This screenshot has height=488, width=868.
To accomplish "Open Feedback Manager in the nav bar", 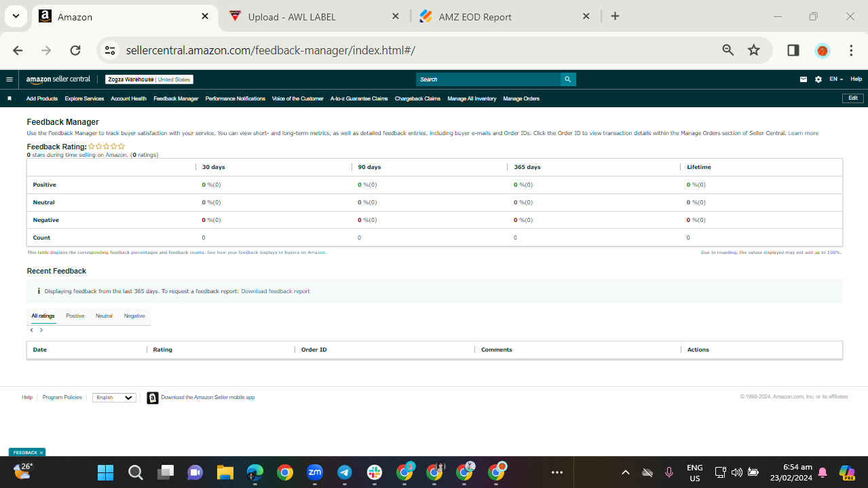I will [176, 98].
